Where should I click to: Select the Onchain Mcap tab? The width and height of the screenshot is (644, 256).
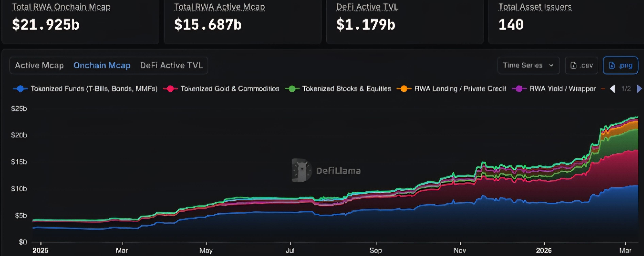[102, 66]
